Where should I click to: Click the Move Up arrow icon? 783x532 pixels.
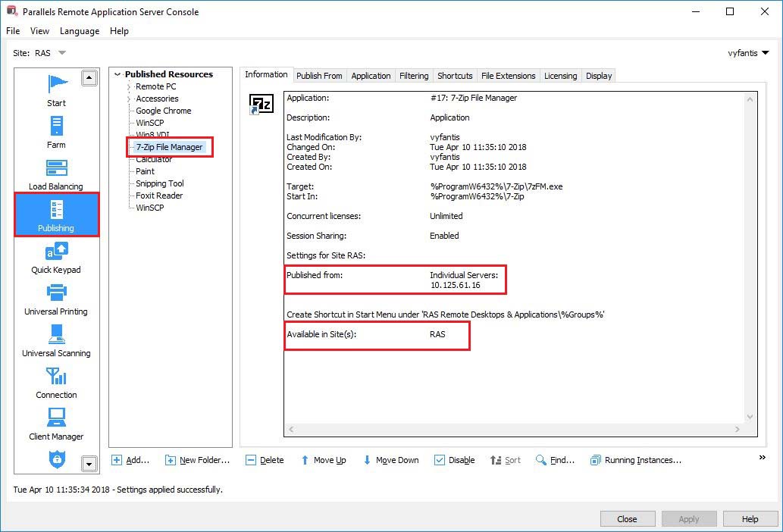(x=305, y=460)
